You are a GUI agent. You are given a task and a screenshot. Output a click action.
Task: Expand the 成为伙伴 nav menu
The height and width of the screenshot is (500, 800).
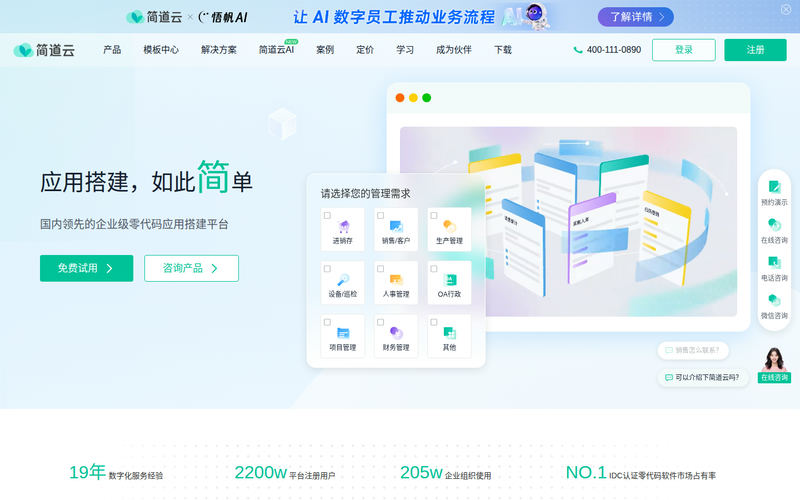point(454,49)
